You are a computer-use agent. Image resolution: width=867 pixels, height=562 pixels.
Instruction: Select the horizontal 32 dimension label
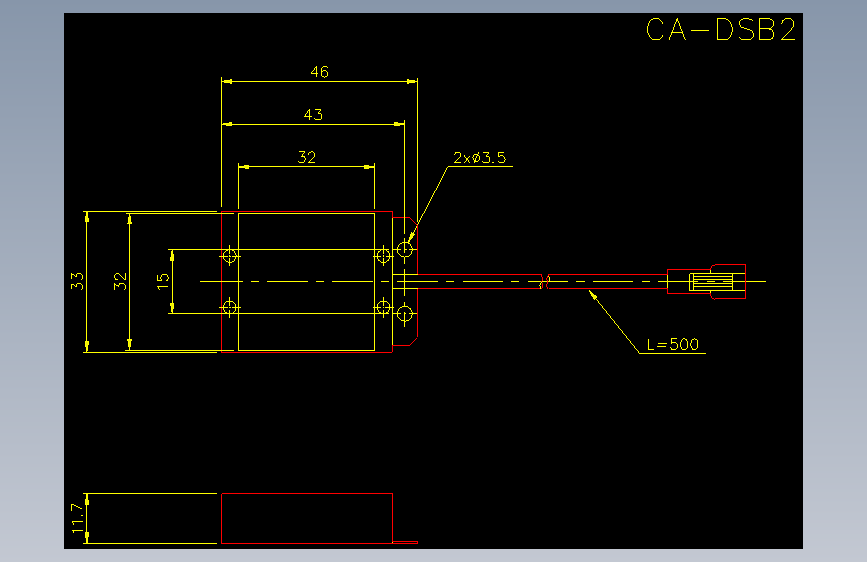[x=307, y=157]
